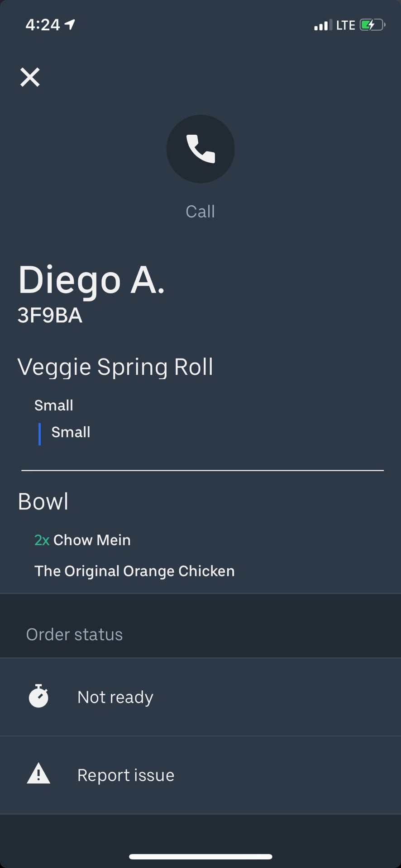The width and height of the screenshot is (401, 868).
Task: Tap the indented Small modifier option
Action: pos(71,432)
